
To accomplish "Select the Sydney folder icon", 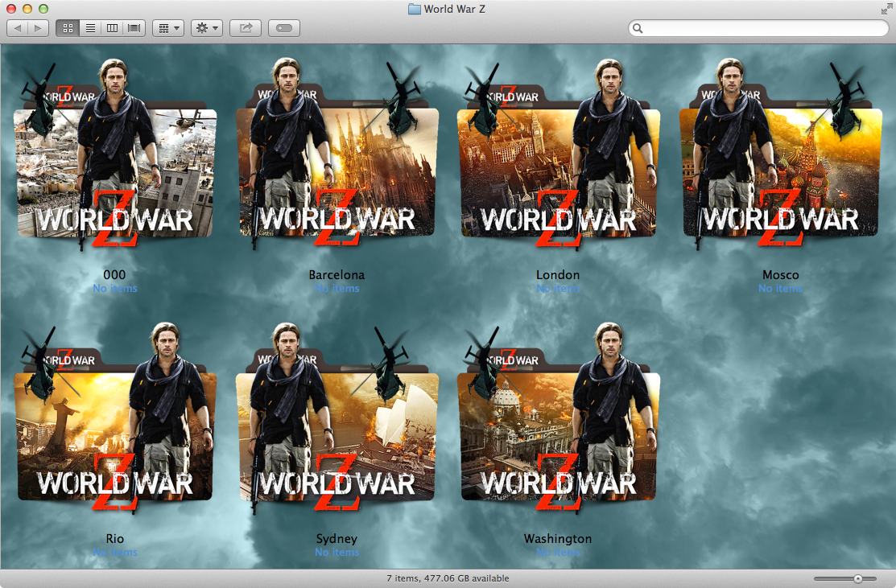I will tap(337, 418).
